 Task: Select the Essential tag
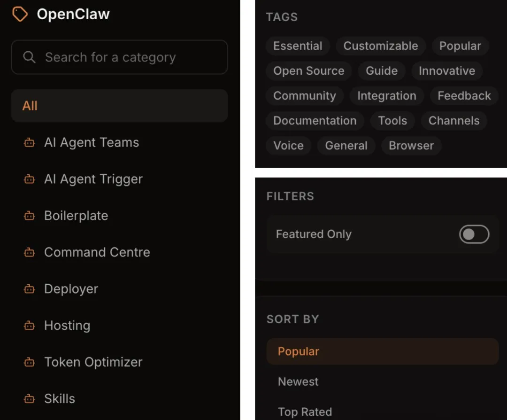pos(298,46)
